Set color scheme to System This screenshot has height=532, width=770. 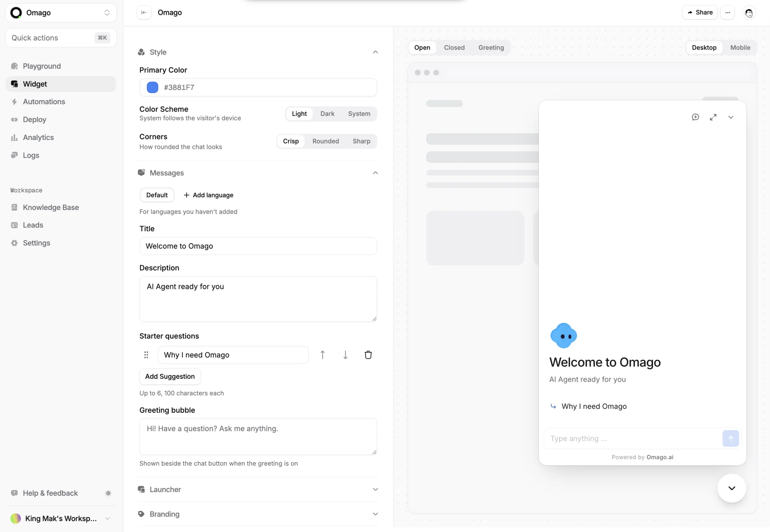(x=359, y=113)
